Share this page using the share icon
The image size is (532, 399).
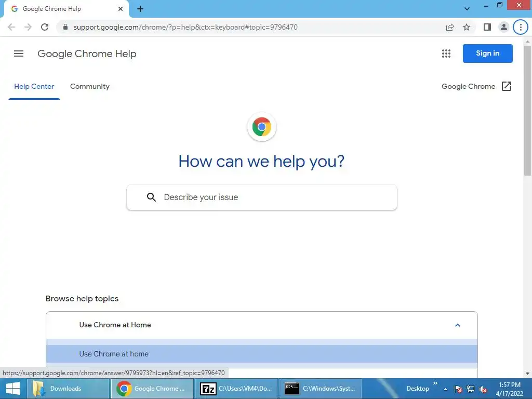pos(450,27)
